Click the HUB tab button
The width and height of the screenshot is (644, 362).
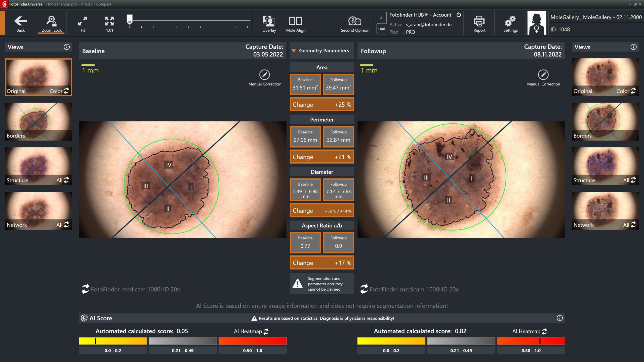pyautogui.click(x=382, y=29)
